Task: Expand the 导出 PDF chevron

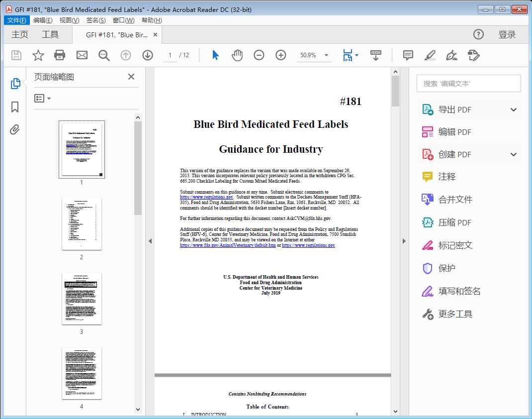Action: click(514, 110)
